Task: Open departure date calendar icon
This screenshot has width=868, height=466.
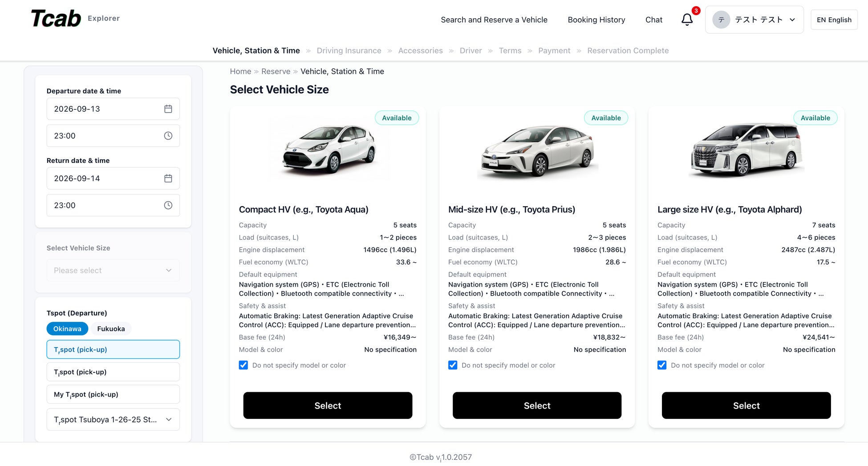Action: click(x=168, y=109)
